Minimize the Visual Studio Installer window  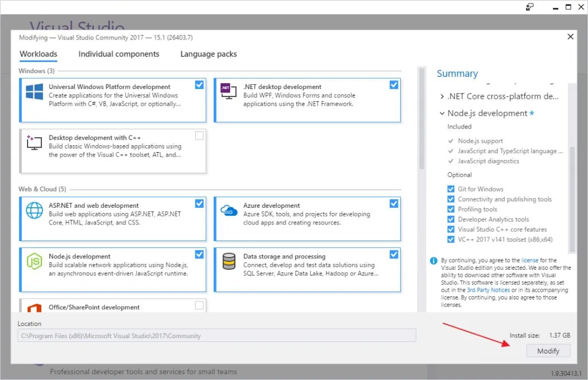[x=555, y=7]
